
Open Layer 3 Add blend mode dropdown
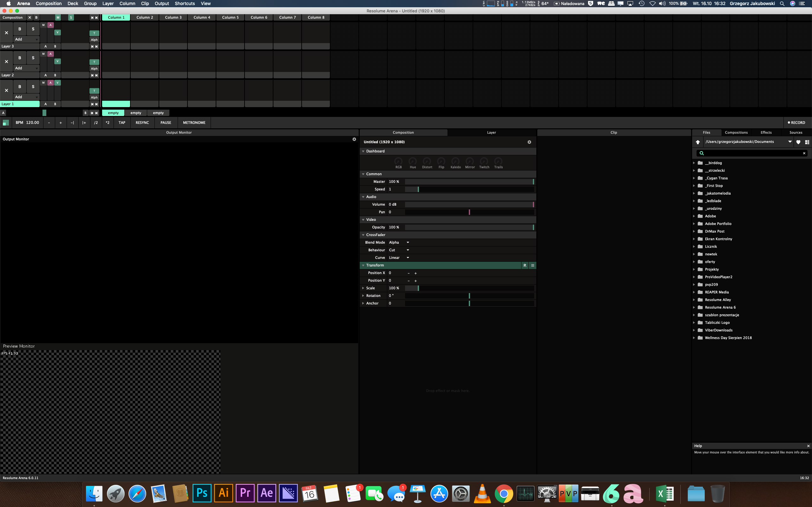click(26, 39)
